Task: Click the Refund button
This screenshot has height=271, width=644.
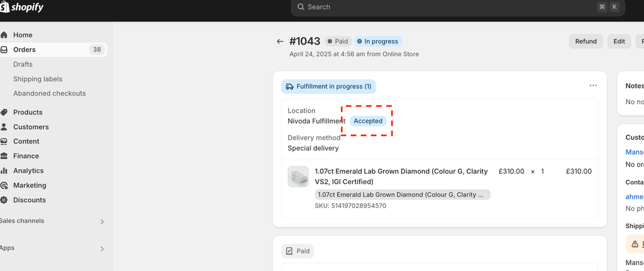Action: pos(586,41)
